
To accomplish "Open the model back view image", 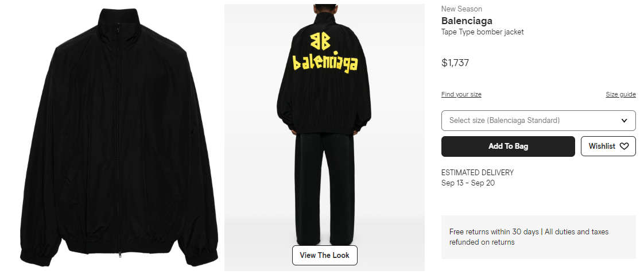I will 324,138.
